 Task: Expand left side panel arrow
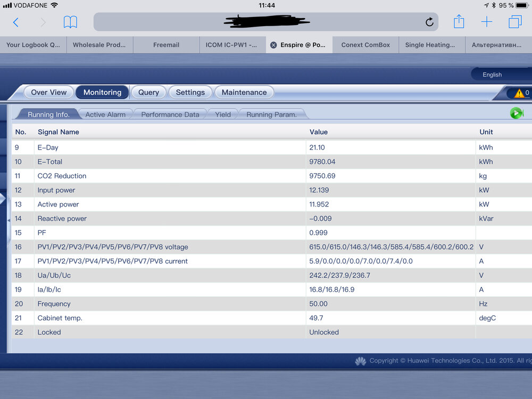[2, 198]
